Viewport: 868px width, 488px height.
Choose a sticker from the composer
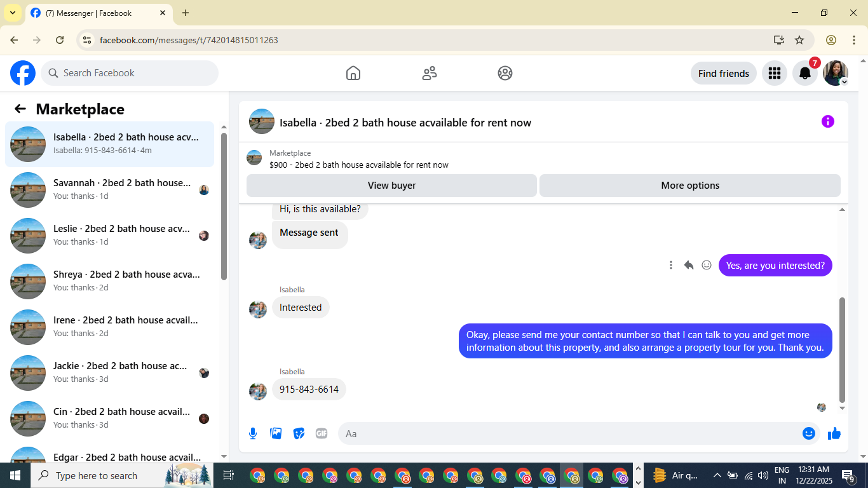(299, 433)
